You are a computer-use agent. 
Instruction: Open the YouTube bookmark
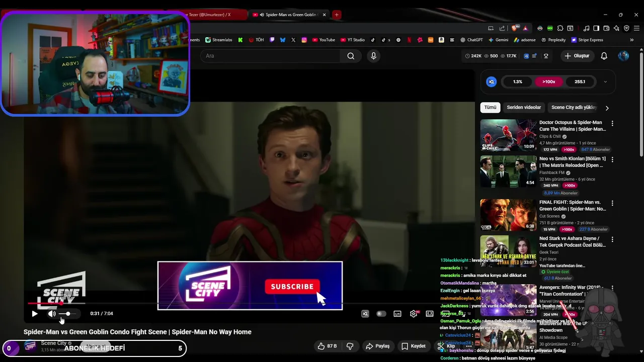coord(324,40)
